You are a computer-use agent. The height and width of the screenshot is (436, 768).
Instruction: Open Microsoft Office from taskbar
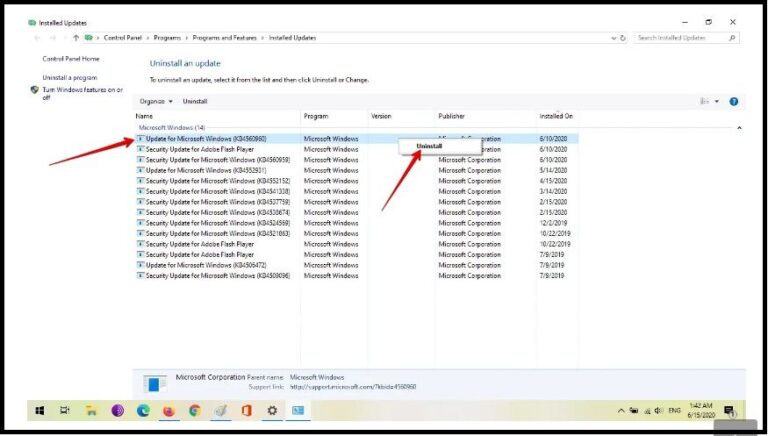click(246, 411)
